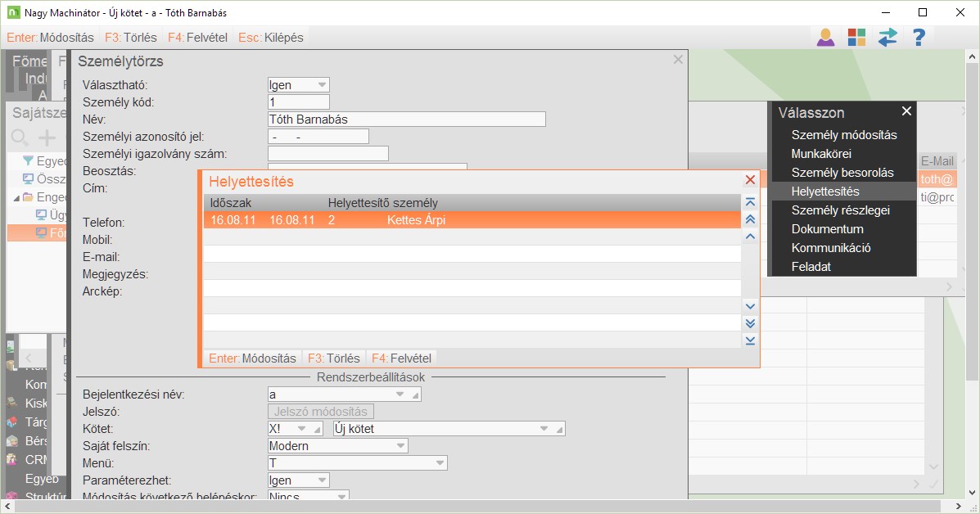Click the Személy kód input field
The width and height of the screenshot is (980, 514).
pyautogui.click(x=298, y=101)
